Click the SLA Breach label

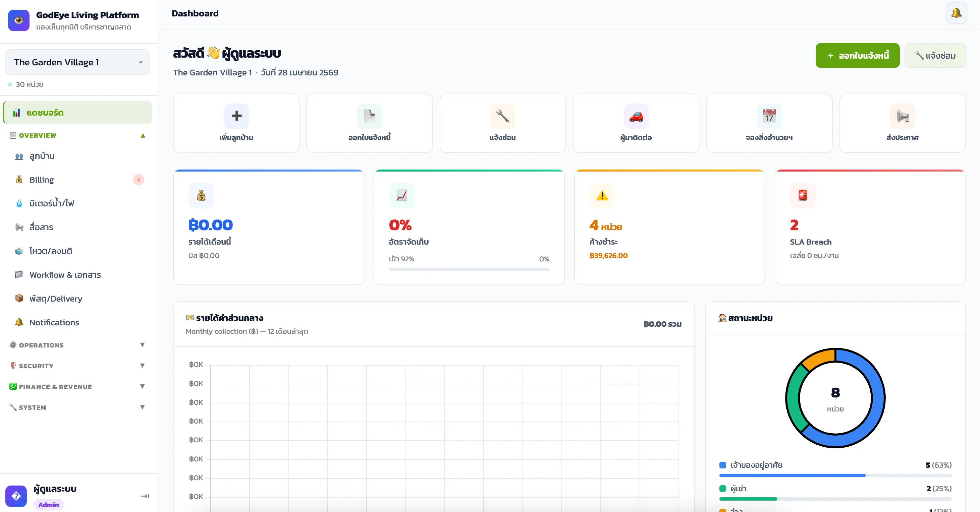[x=811, y=242]
